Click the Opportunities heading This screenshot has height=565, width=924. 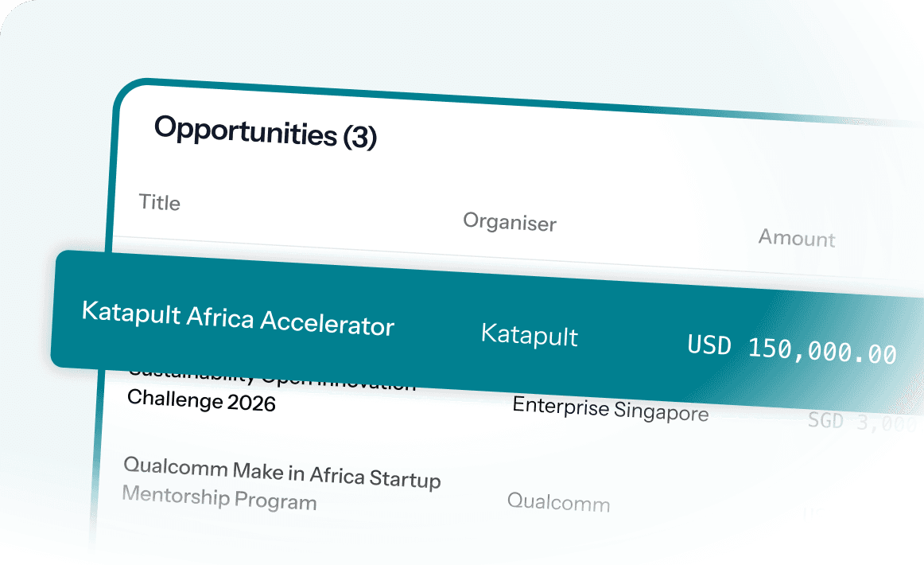(245, 131)
